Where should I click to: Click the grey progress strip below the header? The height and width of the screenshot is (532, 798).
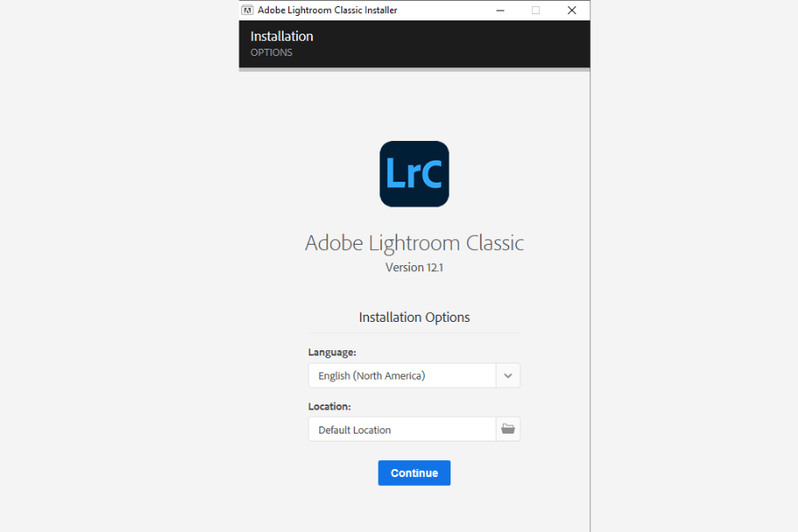coord(414,70)
